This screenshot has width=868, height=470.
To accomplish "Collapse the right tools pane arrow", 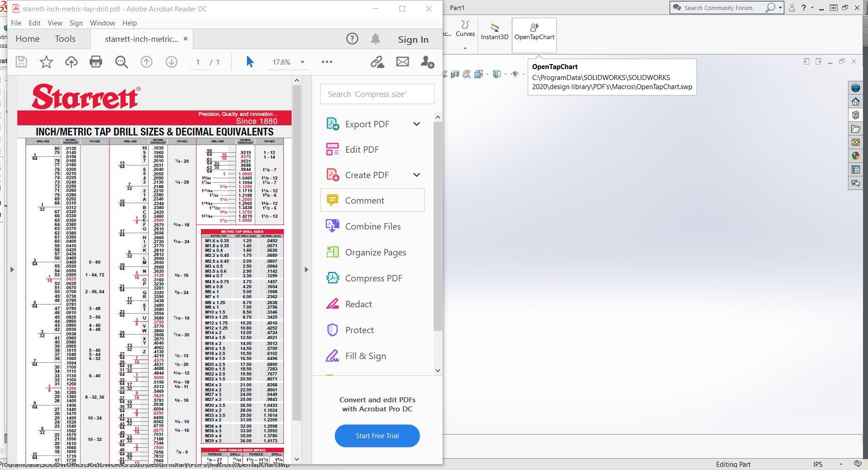I will point(306,270).
